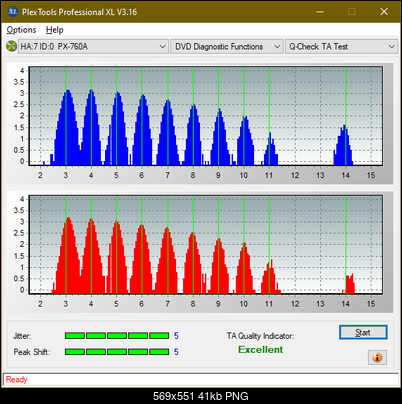This screenshot has height=404, width=402.
Task: Click the disc drive icon beside HA:7 ID:0
Action: point(11,46)
